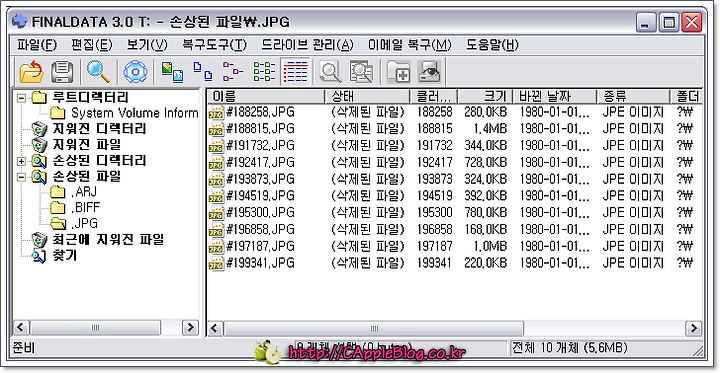Open the 복구도구(T) menu
The height and width of the screenshot is (373, 720).
click(x=214, y=45)
